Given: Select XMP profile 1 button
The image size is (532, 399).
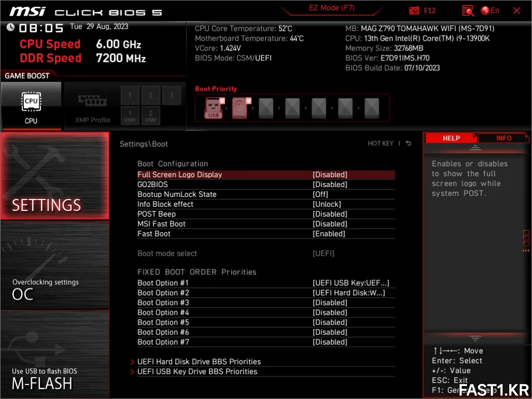Looking at the screenshot, I should (130, 95).
